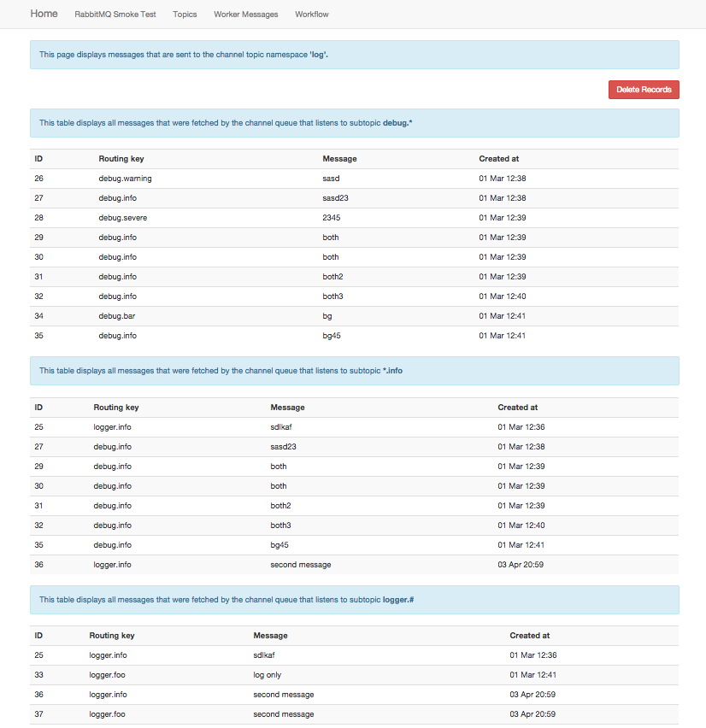The width and height of the screenshot is (706, 728).
Task: Click the *.info subtopic info banner
Action: 355,371
